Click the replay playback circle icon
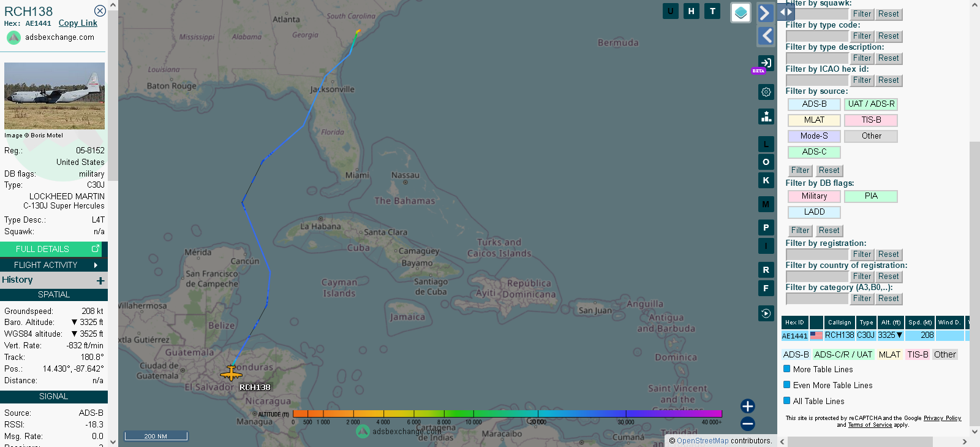The height and width of the screenshot is (447, 980). point(766,313)
